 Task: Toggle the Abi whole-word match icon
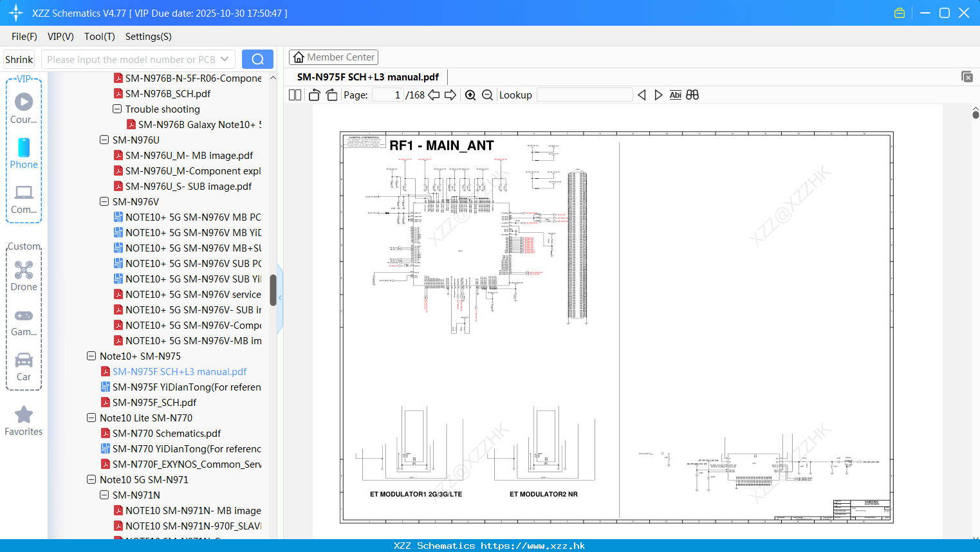pyautogui.click(x=675, y=95)
